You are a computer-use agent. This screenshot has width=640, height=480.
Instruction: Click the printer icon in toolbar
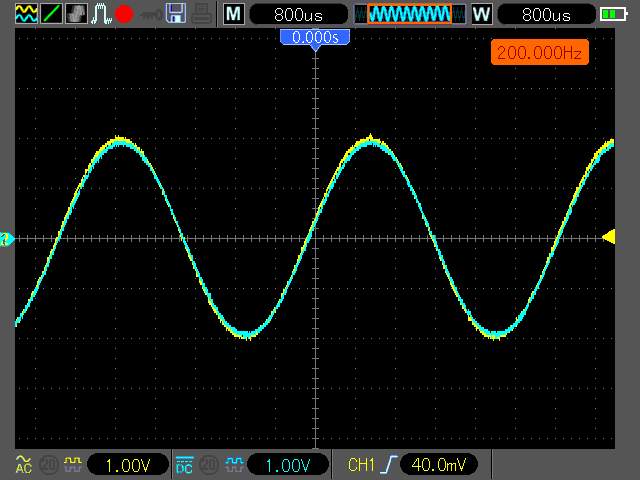point(201,14)
